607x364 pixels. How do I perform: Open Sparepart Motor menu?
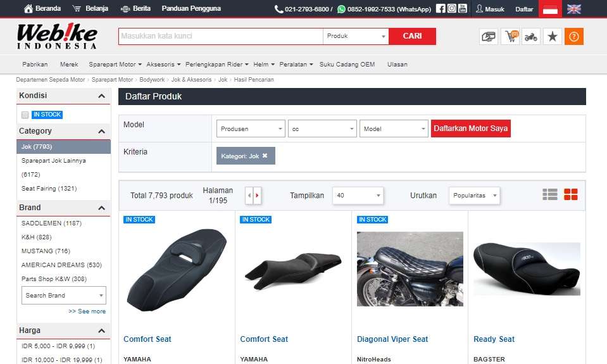115,65
